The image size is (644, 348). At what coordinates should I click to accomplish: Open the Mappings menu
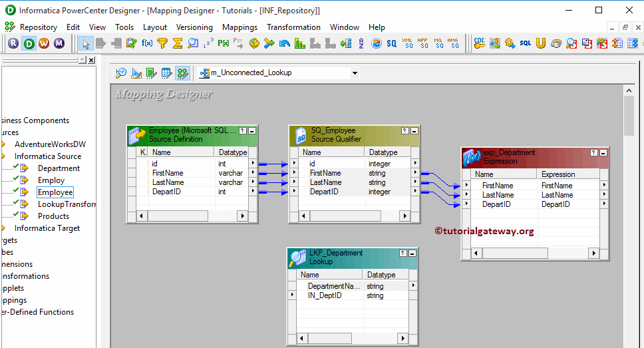pos(240,27)
